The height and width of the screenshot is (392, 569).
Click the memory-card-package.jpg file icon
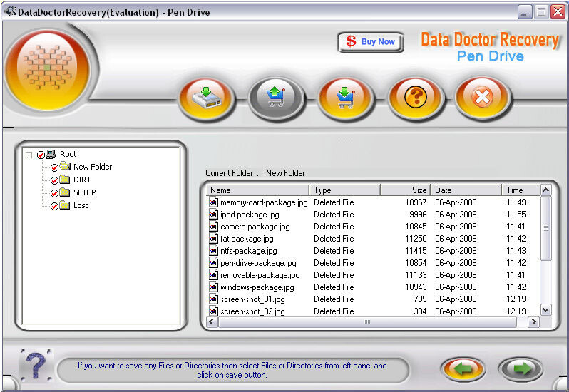pyautogui.click(x=214, y=202)
